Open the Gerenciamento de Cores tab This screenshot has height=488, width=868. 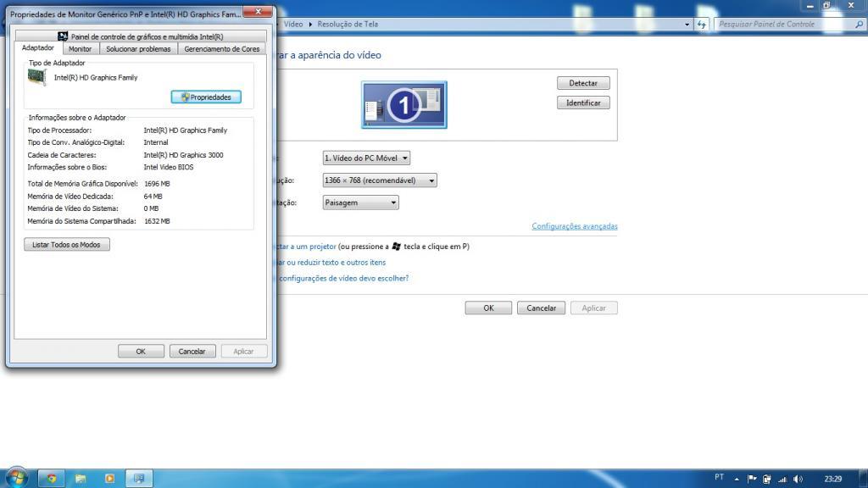point(221,49)
